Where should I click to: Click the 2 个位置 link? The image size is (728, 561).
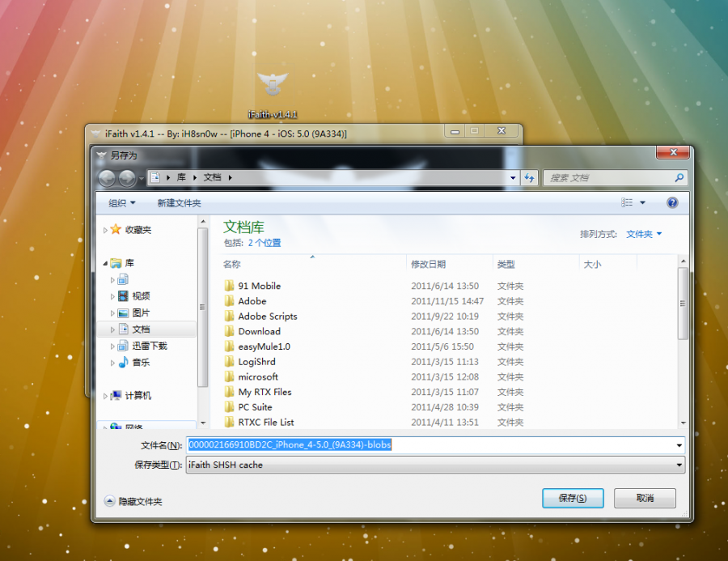tap(265, 243)
